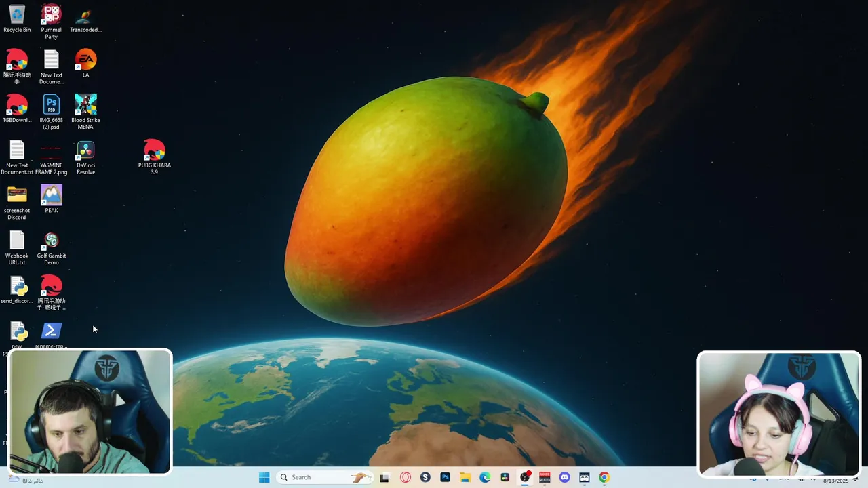Select the send_discor... Python file
The width and height of the screenshot is (868, 488).
pyautogui.click(x=17, y=290)
